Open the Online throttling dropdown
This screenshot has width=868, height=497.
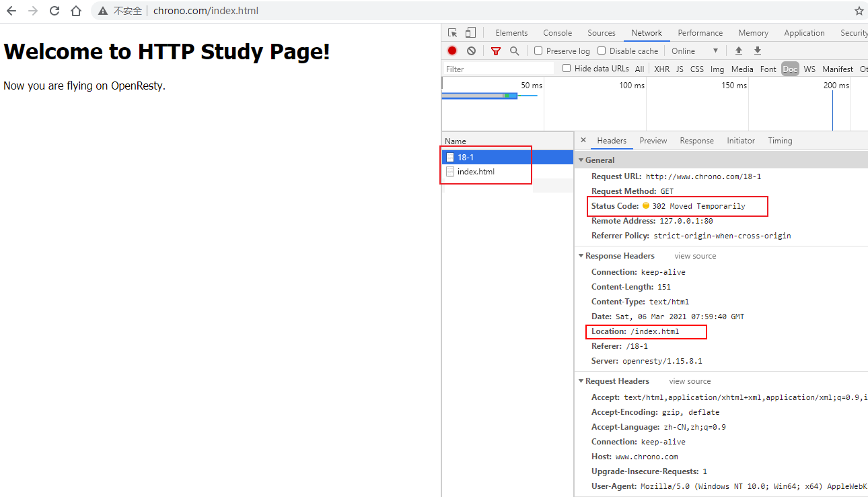point(695,51)
